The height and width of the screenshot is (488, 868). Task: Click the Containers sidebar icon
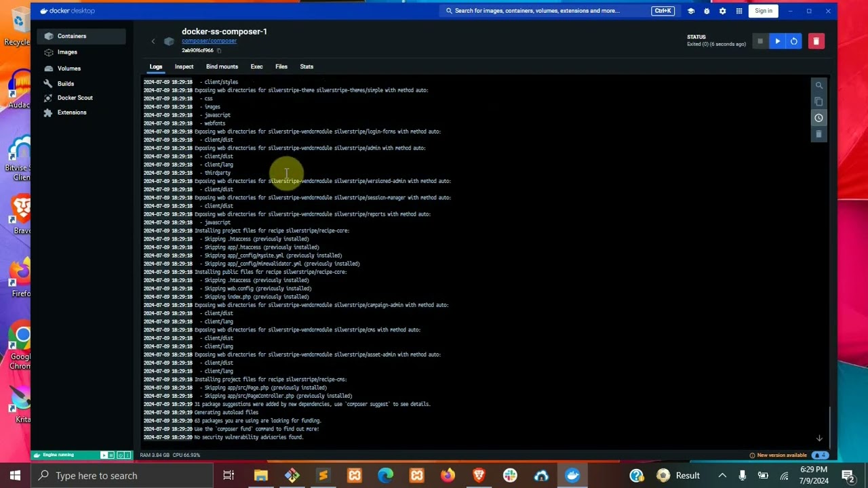point(48,36)
